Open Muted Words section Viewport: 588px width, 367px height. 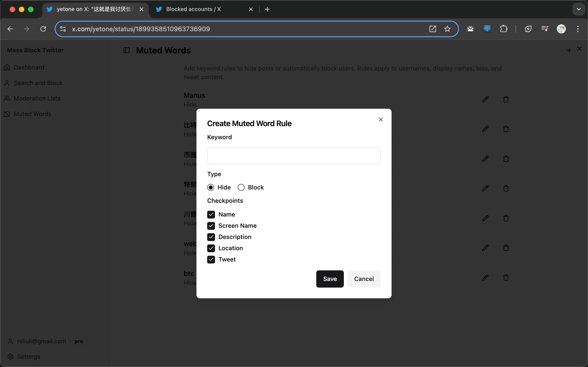tap(32, 113)
